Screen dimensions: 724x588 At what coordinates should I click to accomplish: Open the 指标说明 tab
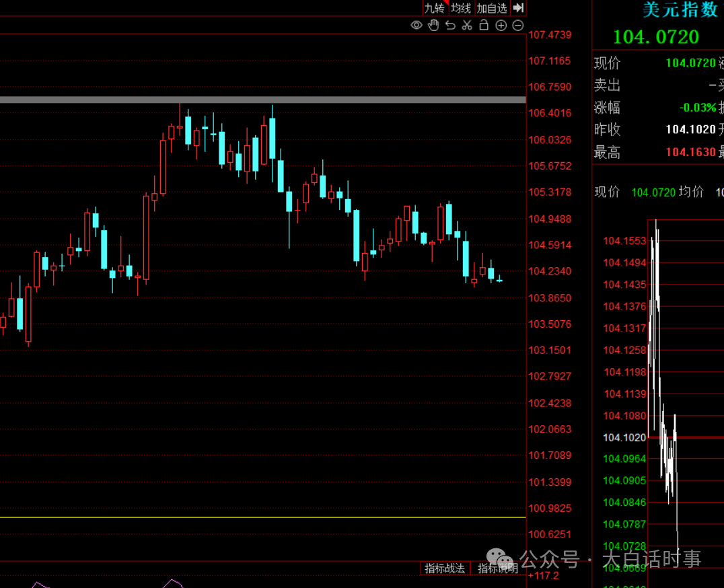498,568
